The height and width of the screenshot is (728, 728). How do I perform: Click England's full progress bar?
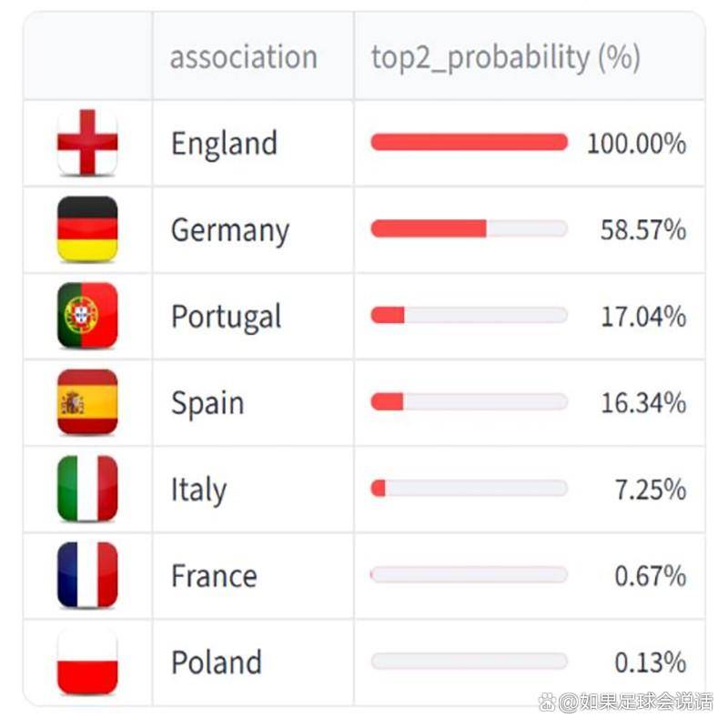(x=469, y=142)
